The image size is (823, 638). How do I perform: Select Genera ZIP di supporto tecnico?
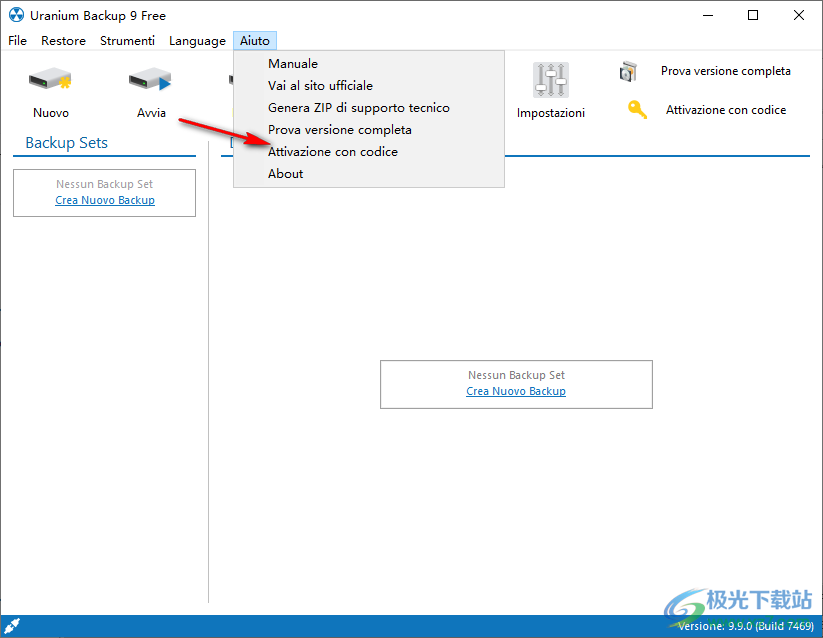coord(358,108)
